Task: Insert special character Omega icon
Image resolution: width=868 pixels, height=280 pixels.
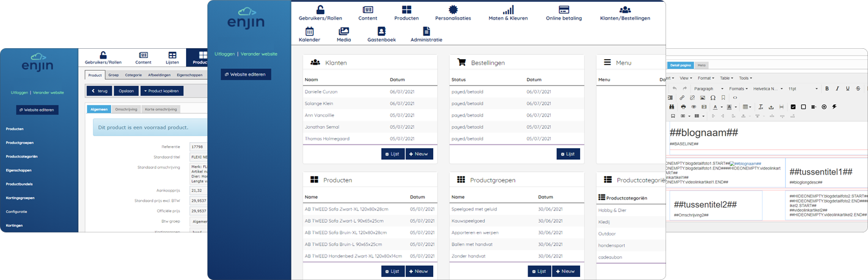Action: 713,98
